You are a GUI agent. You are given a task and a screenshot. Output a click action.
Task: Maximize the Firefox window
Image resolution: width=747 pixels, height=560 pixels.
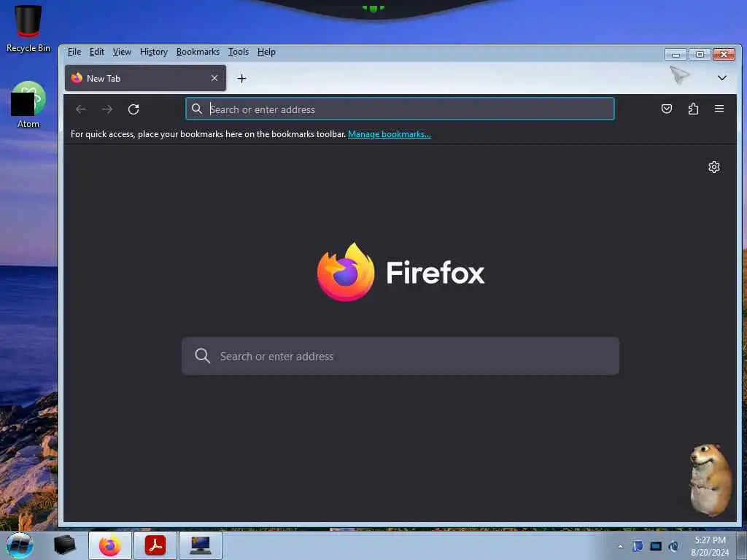pyautogui.click(x=700, y=54)
